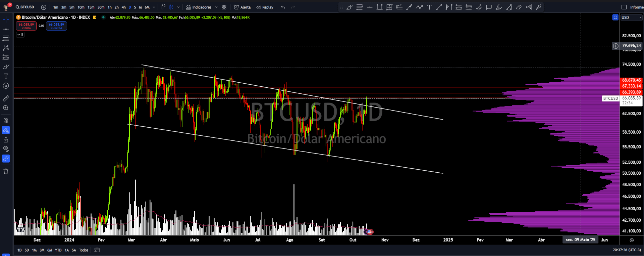Screen dimensions: 644x256
Task: Click the undo arrow
Action: 283,7
